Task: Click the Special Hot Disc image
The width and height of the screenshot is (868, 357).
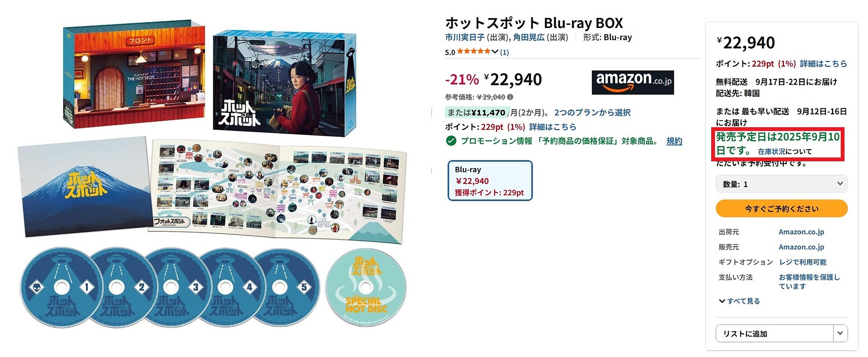Action: (x=366, y=287)
